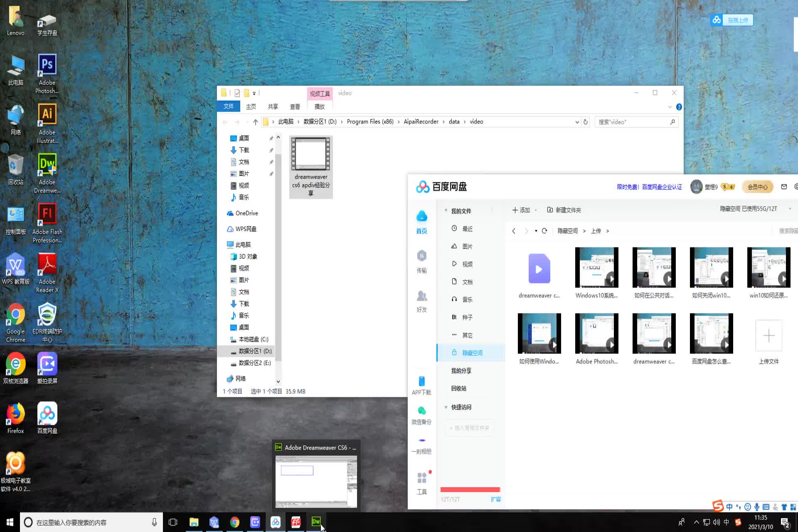Click 扩容 link near storage bar
Screen dimensions: 798x532
495,499
